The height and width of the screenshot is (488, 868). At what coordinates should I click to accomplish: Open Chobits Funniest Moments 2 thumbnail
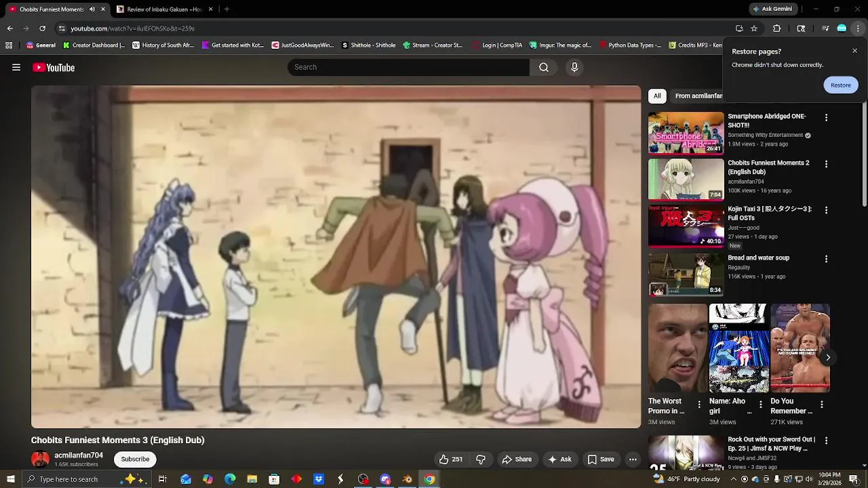click(686, 180)
